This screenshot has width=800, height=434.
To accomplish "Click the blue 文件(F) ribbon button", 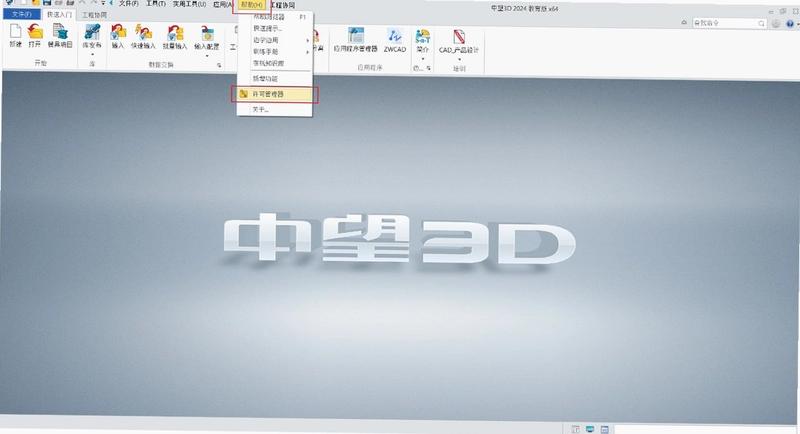I will (21, 14).
